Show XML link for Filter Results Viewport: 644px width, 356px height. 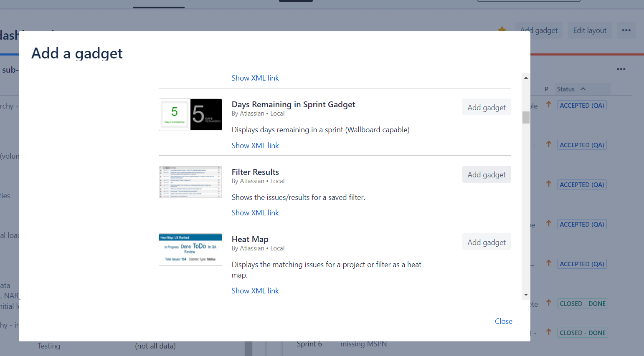click(x=255, y=212)
